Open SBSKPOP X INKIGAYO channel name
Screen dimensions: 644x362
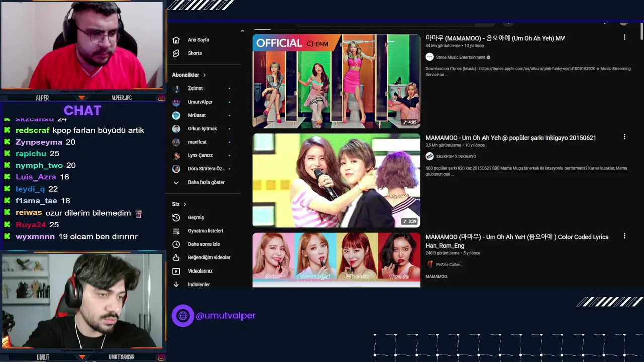456,157
